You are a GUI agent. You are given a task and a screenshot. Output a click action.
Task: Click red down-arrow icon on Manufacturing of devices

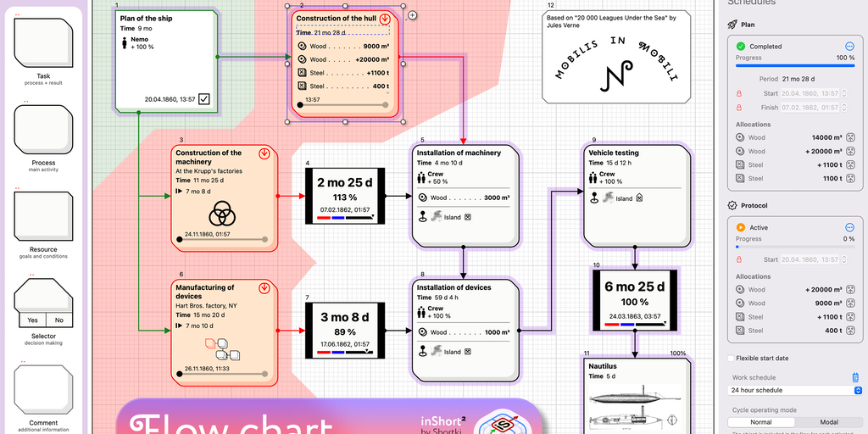[264, 288]
